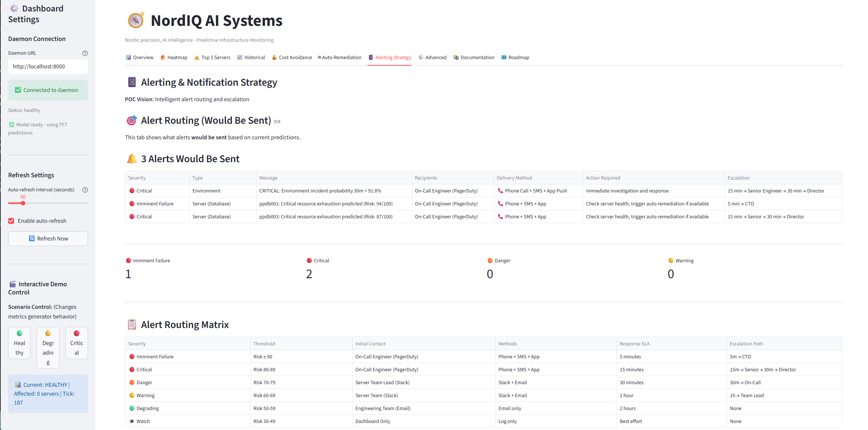Activate the Degrading scenario button
868x430 pixels.
[48, 348]
